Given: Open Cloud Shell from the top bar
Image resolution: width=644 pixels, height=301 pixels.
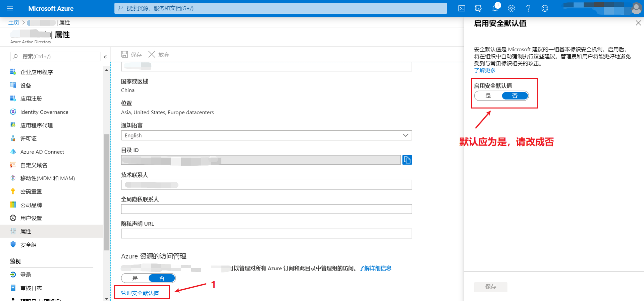Looking at the screenshot, I should click(x=462, y=8).
